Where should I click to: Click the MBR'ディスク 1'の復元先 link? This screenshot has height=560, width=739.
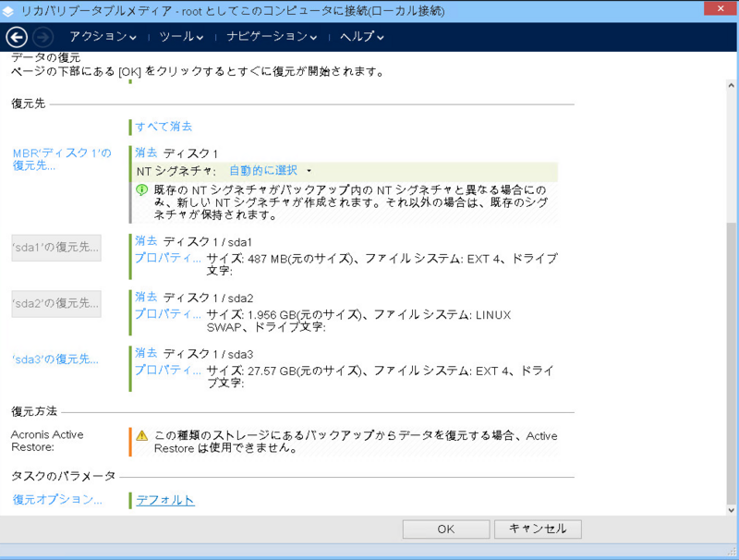[x=61, y=159]
